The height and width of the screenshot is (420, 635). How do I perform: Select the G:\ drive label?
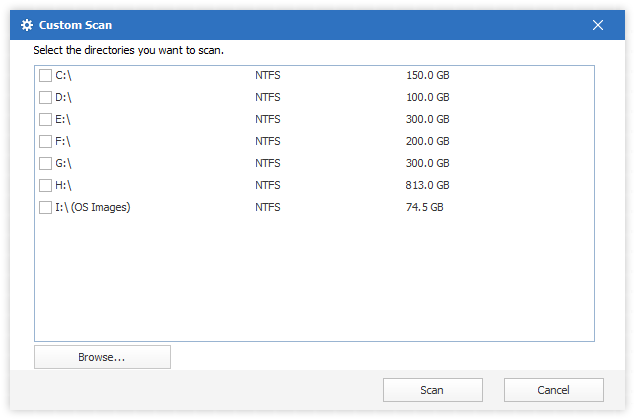coord(63,163)
